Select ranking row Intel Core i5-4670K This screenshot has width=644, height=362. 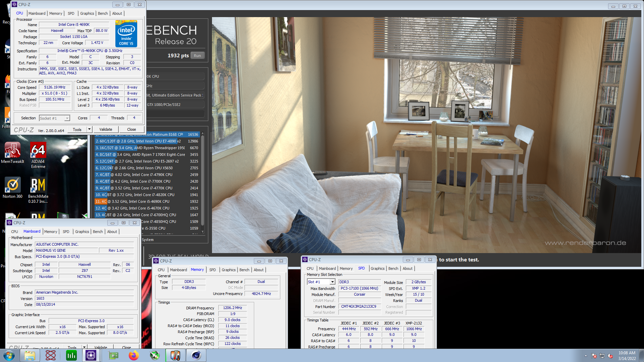coord(147,208)
